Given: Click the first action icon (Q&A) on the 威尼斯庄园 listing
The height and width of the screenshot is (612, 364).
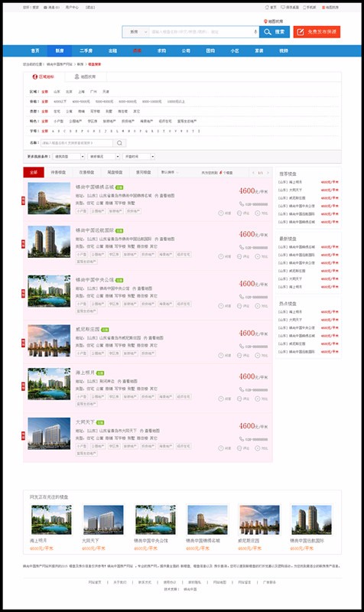Looking at the screenshot, I should click(x=221, y=355).
